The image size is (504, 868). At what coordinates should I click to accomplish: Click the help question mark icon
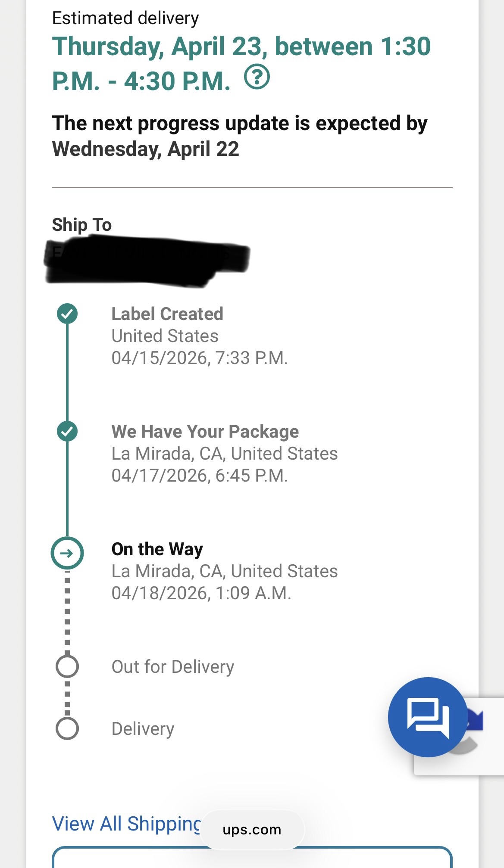click(257, 78)
